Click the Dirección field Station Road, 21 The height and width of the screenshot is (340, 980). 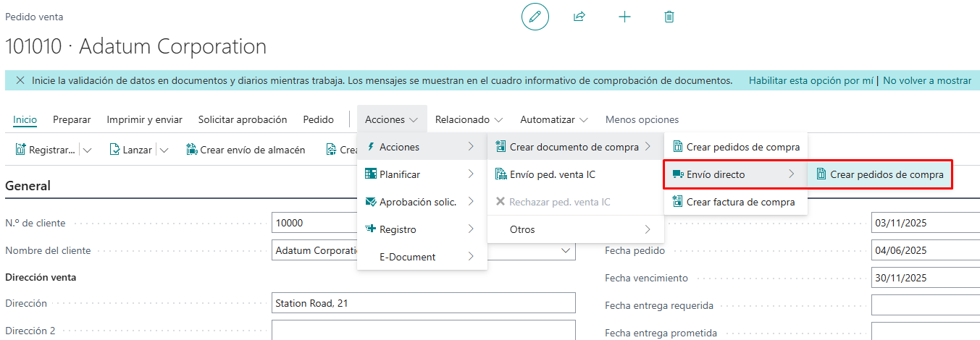click(423, 303)
